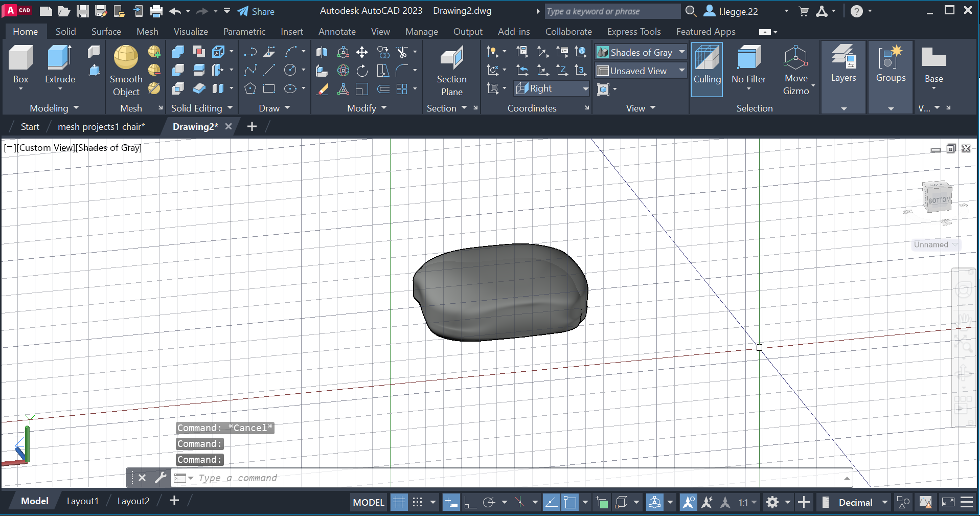Expand the Solid Editing panel

(202, 108)
